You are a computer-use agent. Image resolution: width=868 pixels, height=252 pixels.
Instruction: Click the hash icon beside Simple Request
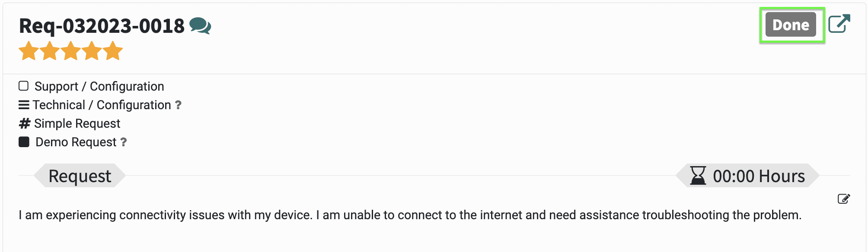click(25, 123)
